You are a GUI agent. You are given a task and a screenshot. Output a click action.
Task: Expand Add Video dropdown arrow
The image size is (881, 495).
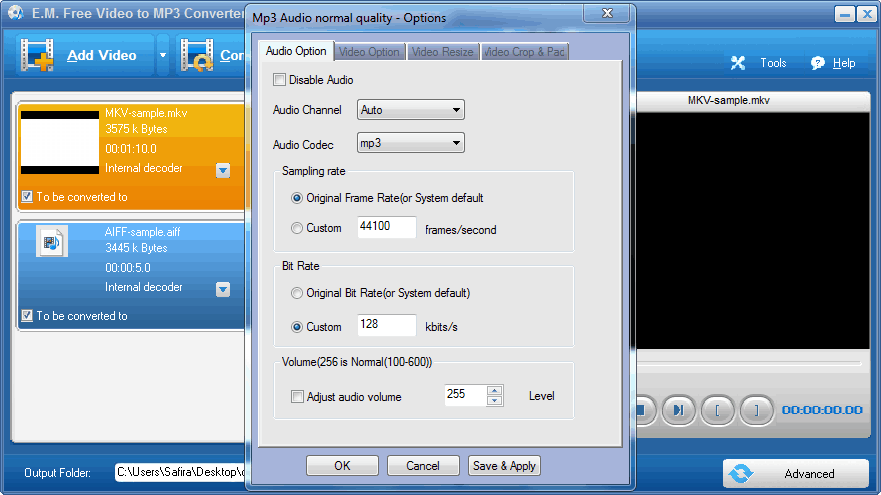pos(163,55)
